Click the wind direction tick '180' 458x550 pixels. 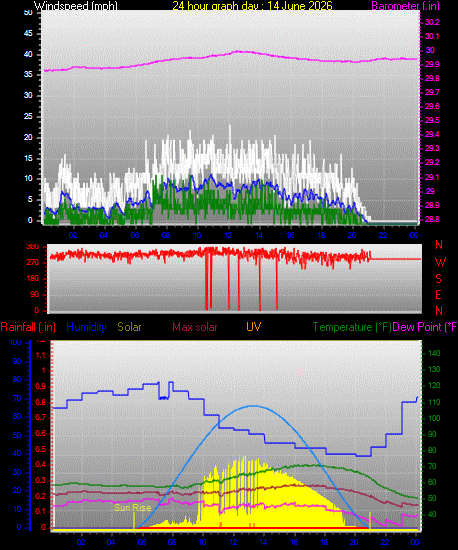point(33,279)
